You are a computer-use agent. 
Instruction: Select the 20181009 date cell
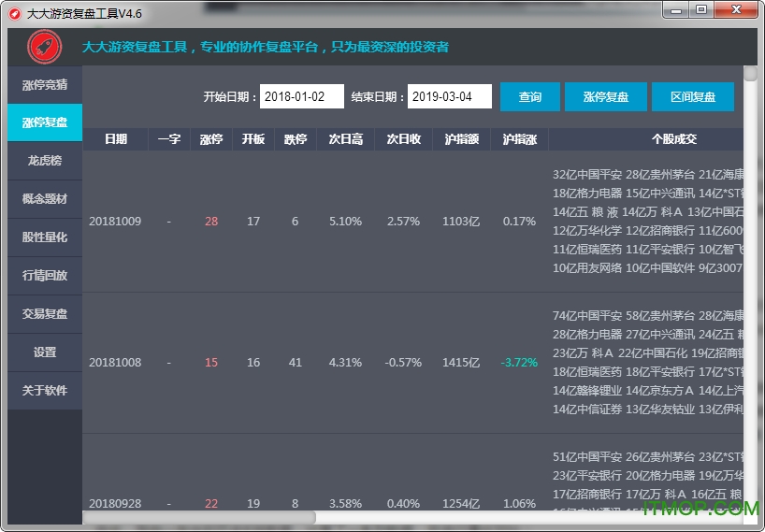coord(115,222)
